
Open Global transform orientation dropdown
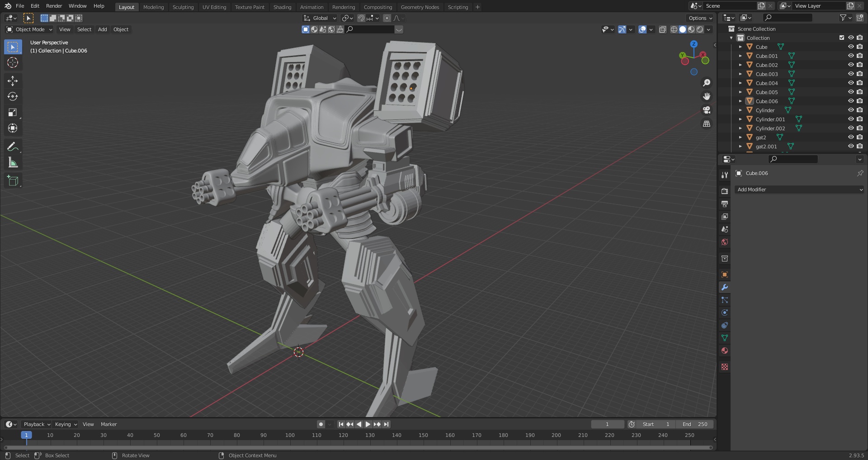click(320, 18)
